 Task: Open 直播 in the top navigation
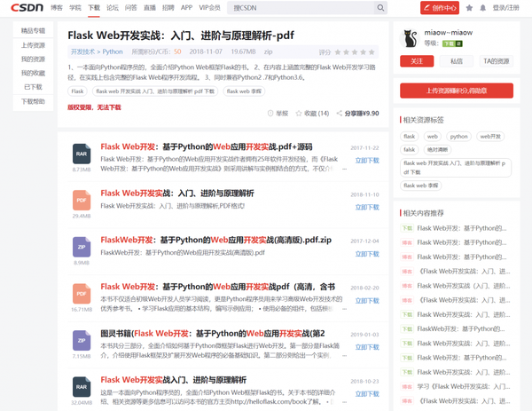(x=150, y=7)
